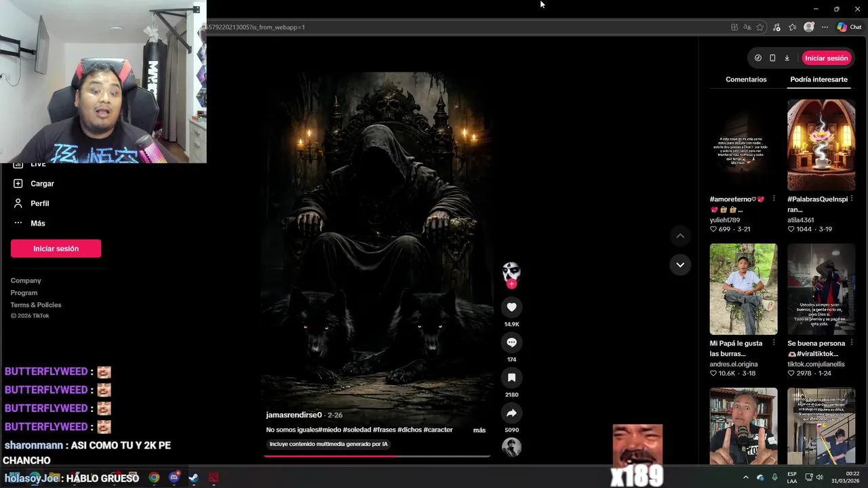Click the Perfil label in sidebar
The image size is (868, 488).
coord(39,203)
